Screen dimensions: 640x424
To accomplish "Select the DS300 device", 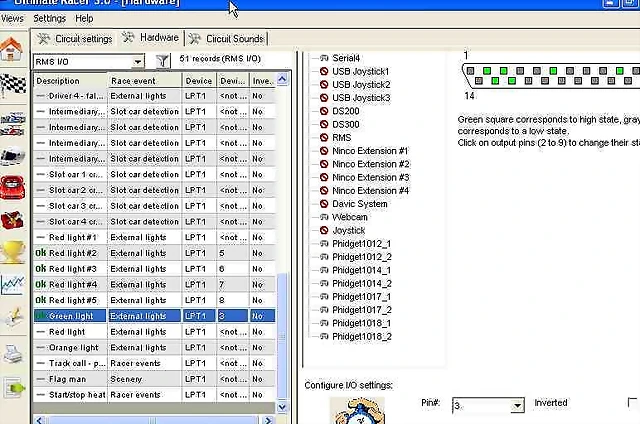I will pos(345,124).
